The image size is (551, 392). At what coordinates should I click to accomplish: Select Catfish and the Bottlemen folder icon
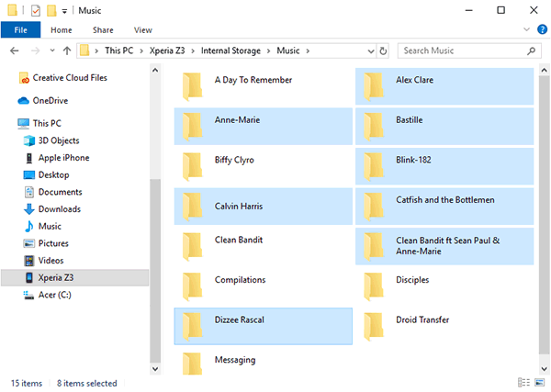pos(374,207)
